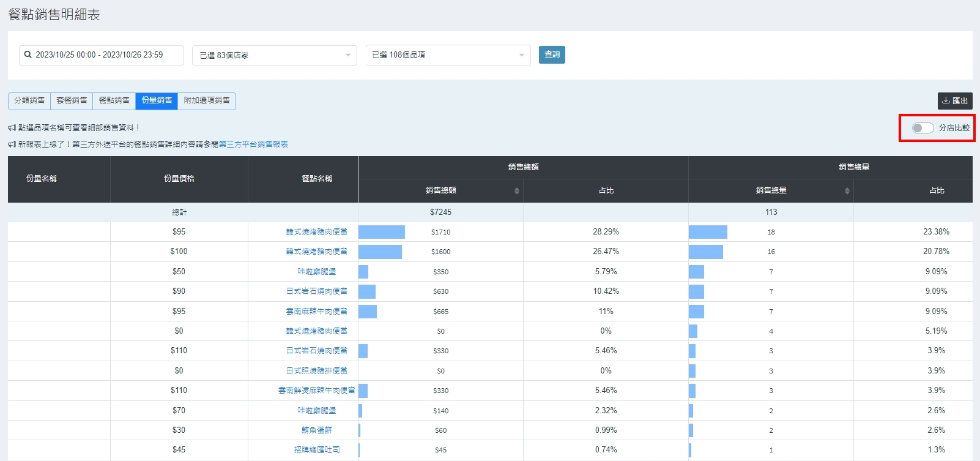The width and height of the screenshot is (980, 461).
Task: Click the sort arrows on 銷售總額 column
Action: tap(516, 191)
